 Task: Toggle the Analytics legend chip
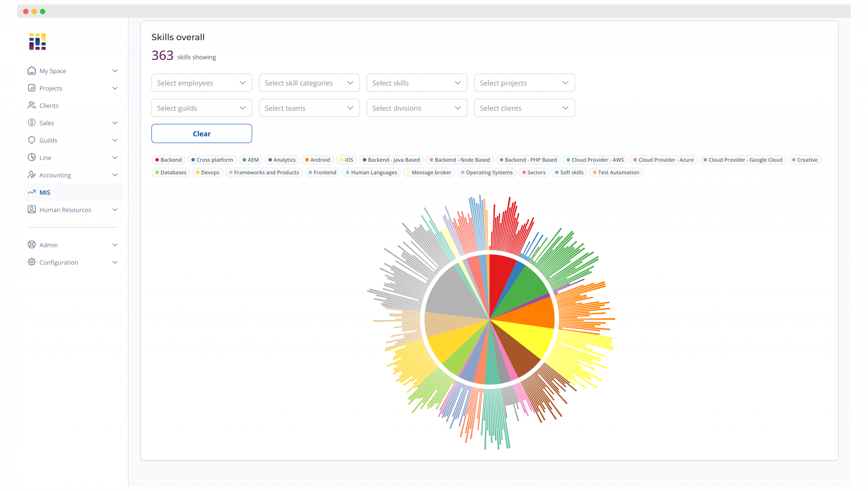coord(282,160)
